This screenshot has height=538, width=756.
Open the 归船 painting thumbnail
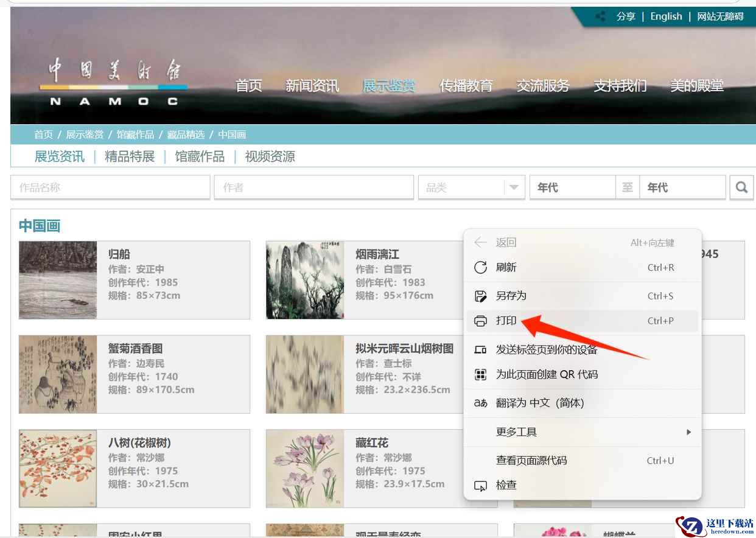[58, 280]
